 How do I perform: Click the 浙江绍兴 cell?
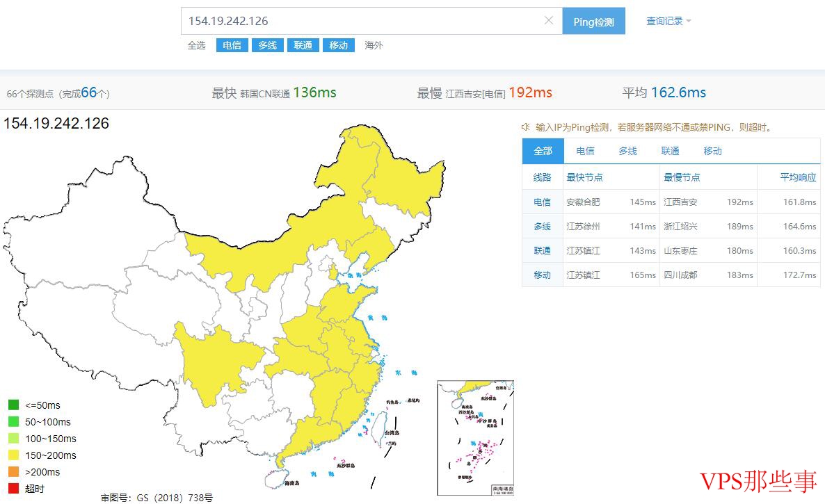pyautogui.click(x=680, y=227)
